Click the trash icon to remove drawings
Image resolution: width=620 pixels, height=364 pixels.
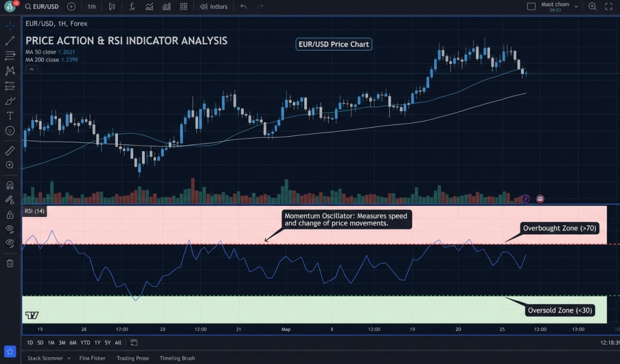[10, 263]
